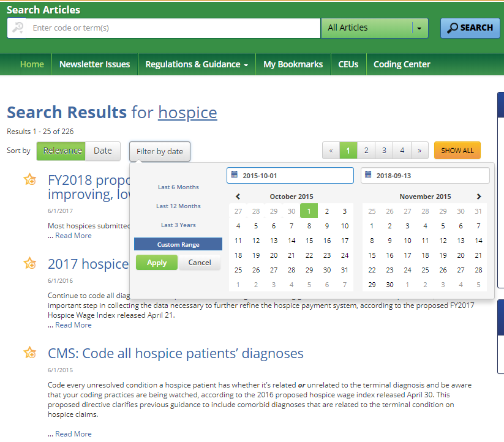This screenshot has height=442, width=504.
Task: Click calendar icon in start date field
Action: (235, 176)
